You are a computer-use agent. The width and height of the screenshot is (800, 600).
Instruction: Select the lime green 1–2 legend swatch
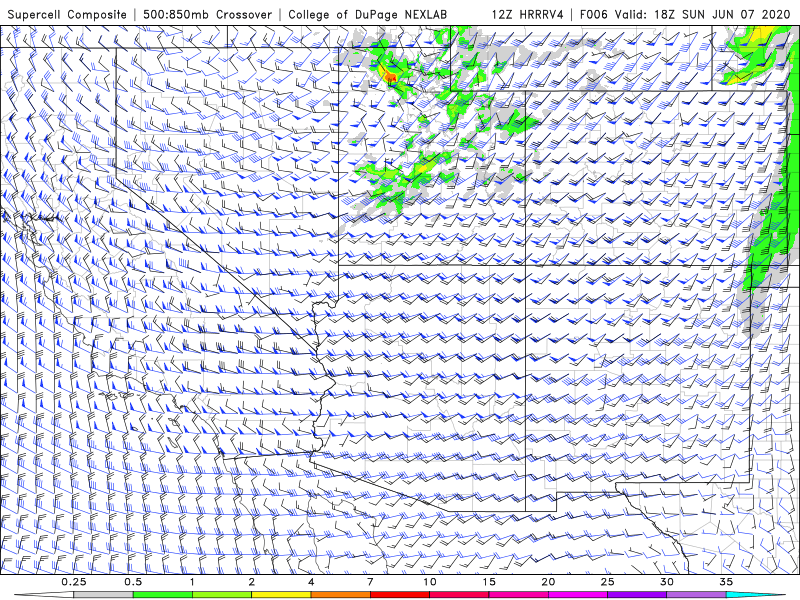222,595
